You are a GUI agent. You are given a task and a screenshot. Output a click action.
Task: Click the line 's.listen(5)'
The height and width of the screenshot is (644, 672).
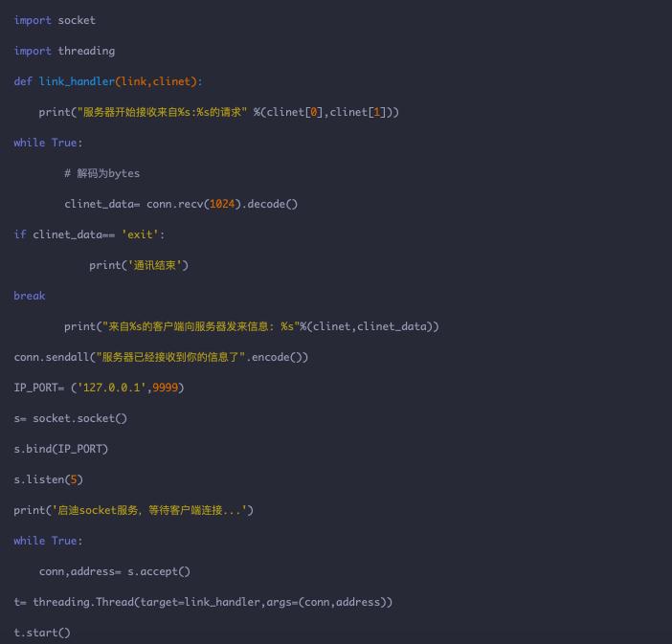pos(49,479)
